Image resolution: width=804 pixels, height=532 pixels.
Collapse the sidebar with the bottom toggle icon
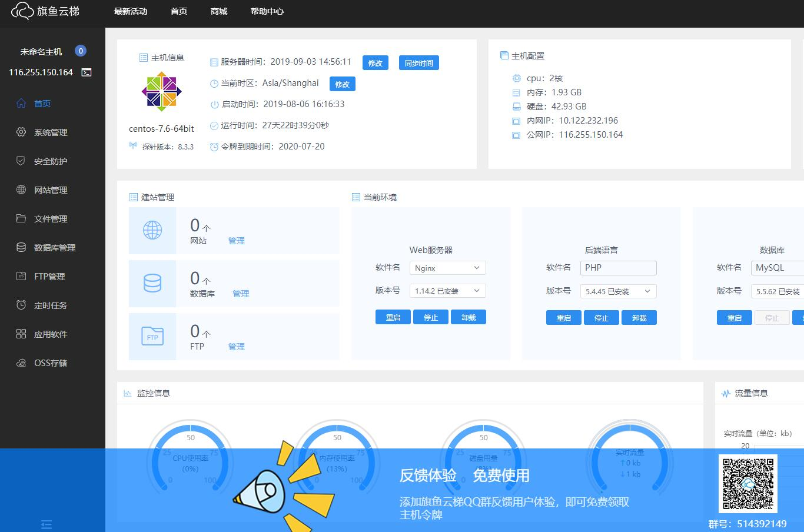(x=46, y=524)
